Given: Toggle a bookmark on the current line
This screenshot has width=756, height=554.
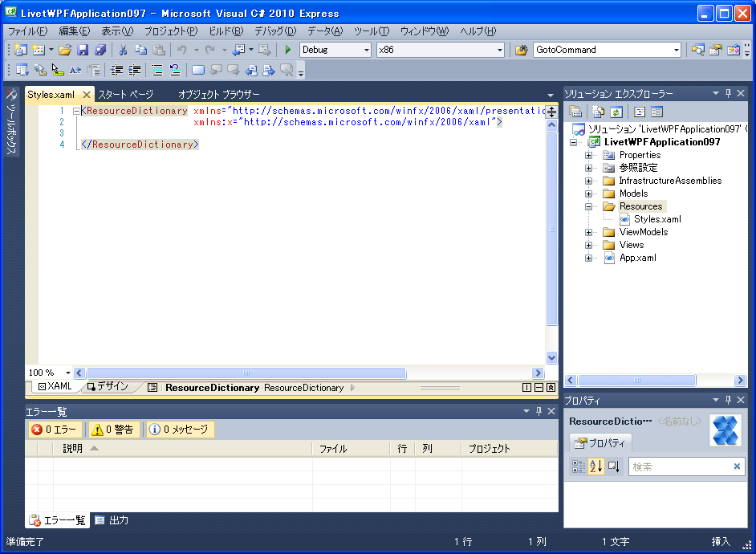Looking at the screenshot, I should click(198, 71).
